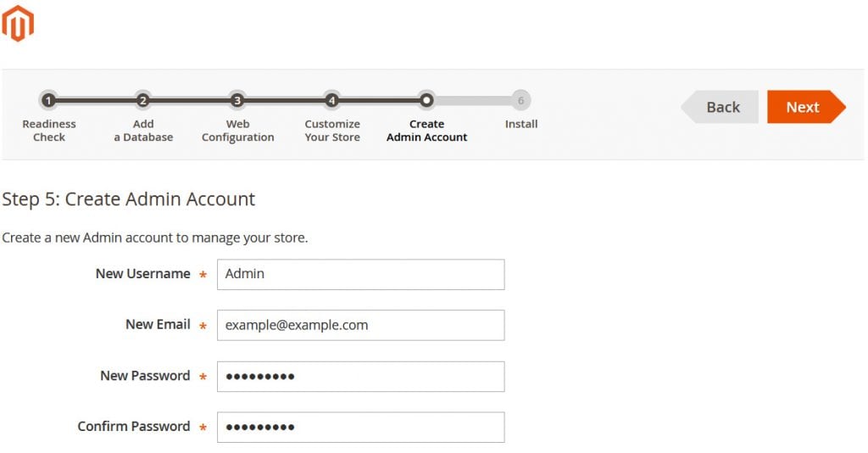Click into the New Email field
The width and height of the screenshot is (868, 453).
(360, 325)
